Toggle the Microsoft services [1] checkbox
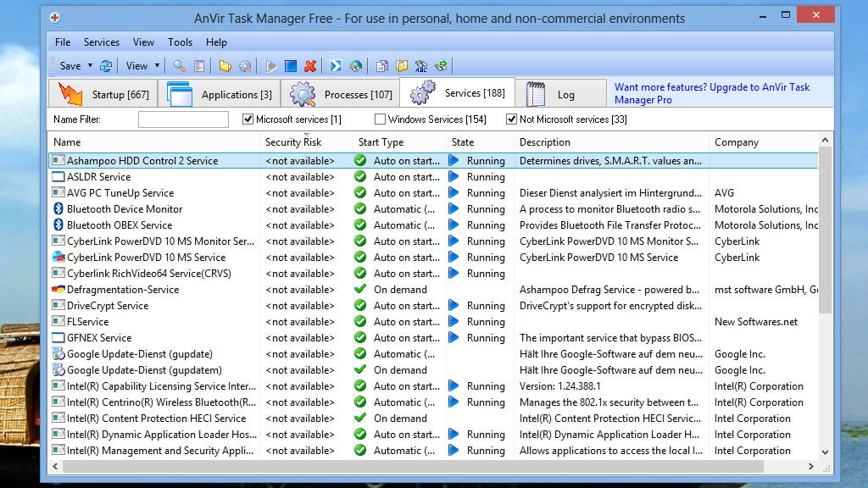868x488 pixels. click(248, 119)
